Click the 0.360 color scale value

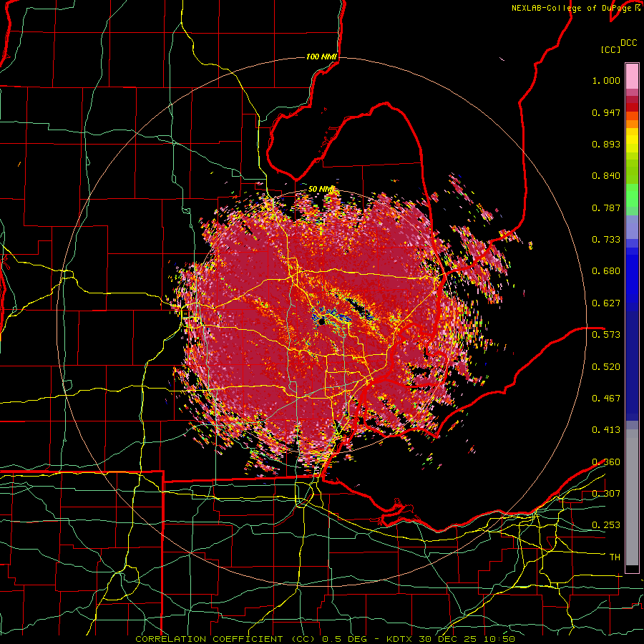[x=606, y=462]
